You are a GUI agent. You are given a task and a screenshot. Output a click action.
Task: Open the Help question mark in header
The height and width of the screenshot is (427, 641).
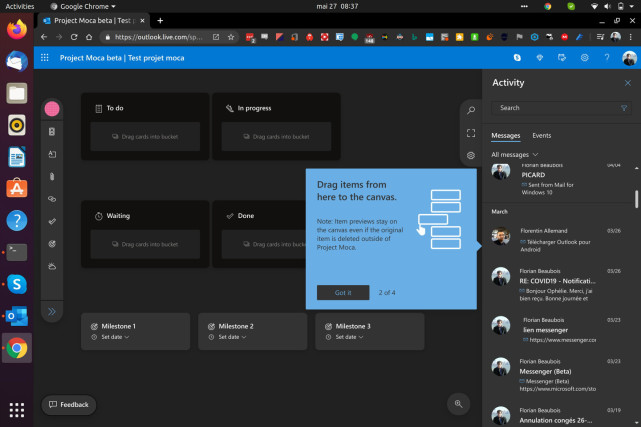coord(607,58)
